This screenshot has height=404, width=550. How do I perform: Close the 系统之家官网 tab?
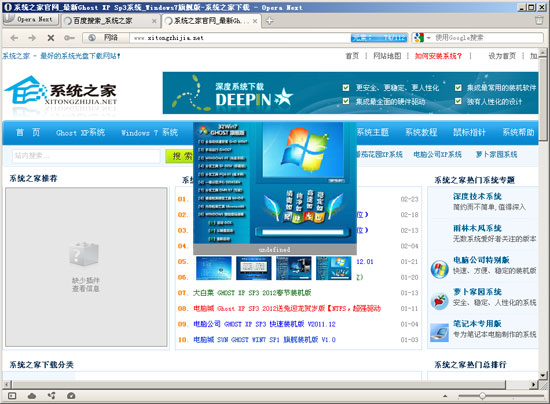pos(255,21)
